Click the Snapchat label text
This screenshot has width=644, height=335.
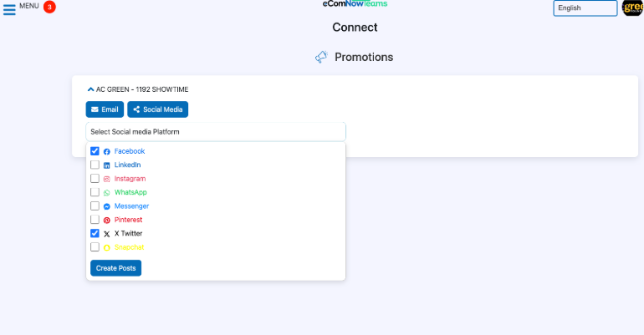(x=129, y=247)
